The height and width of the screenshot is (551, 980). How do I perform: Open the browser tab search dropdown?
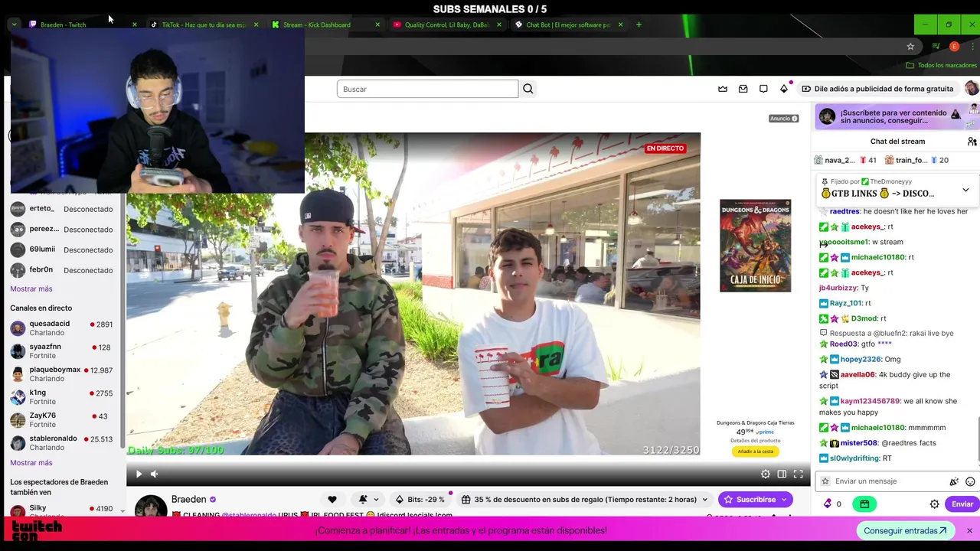click(x=14, y=24)
